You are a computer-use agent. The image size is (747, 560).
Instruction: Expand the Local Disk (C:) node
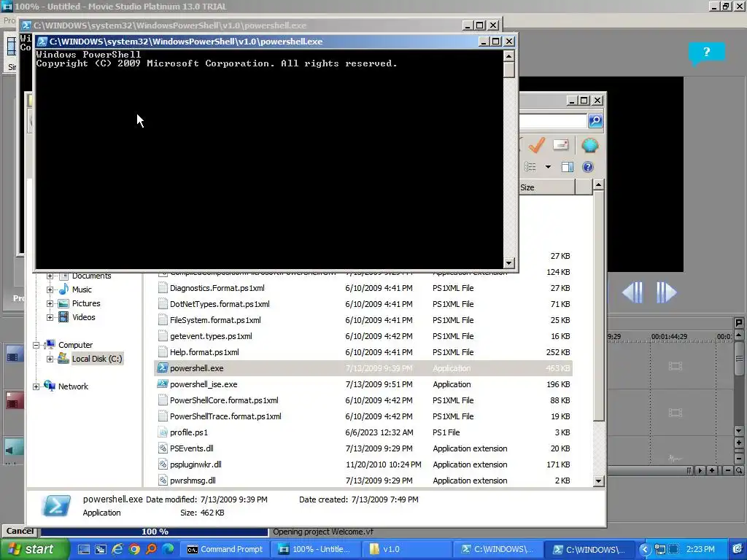50,359
